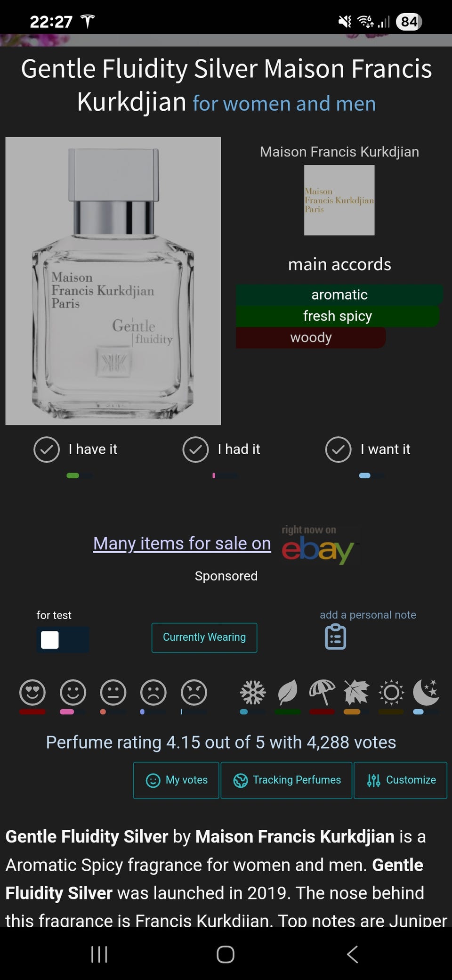Vote with the angry hate face icon
Viewport: 452px width, 980px height.
tap(194, 693)
